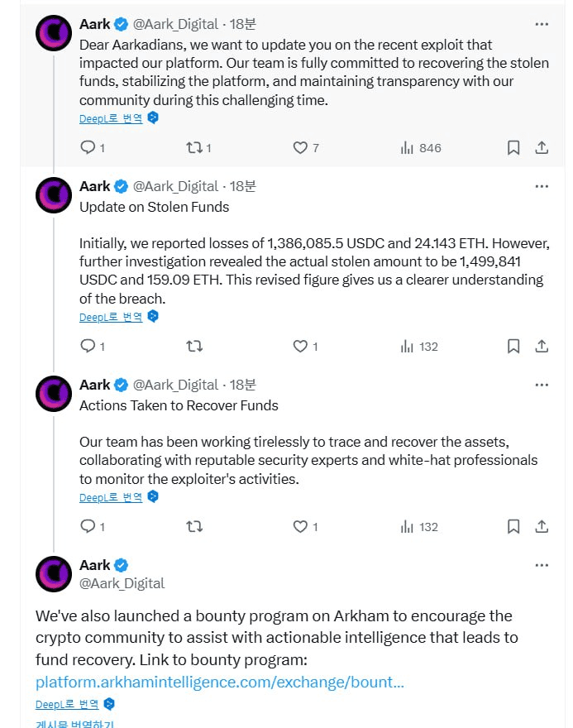The width and height of the screenshot is (573, 728).
Task: Open more options on the bounty program tweet
Action: 542,565
